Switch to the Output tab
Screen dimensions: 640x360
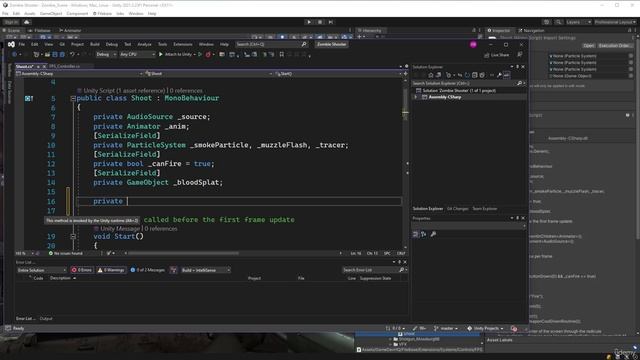46,318
